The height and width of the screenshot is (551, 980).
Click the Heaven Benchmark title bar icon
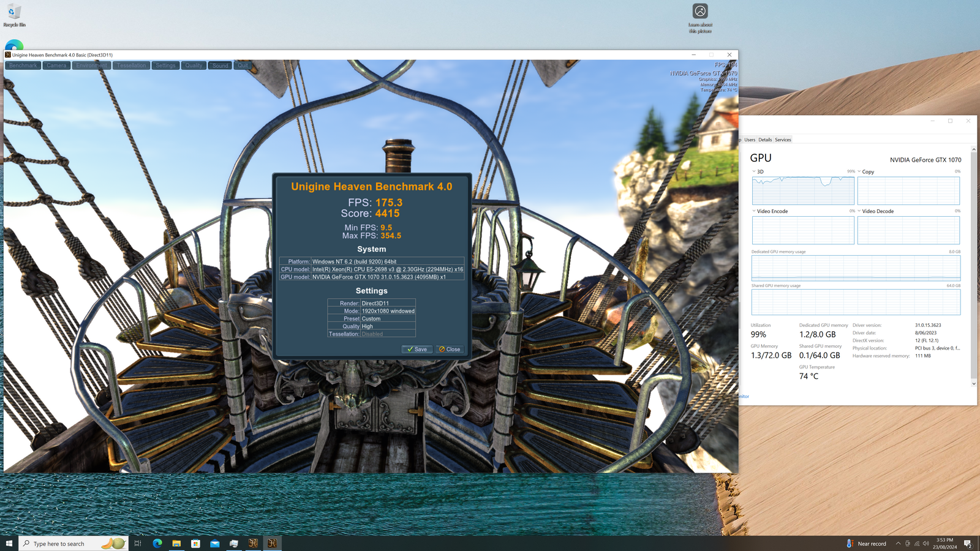coord(8,54)
